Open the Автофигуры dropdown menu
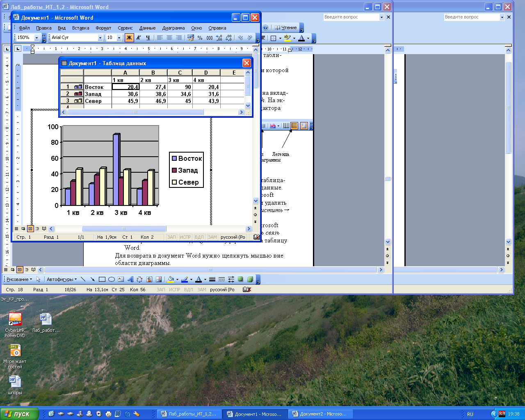Screen dimensions: 525x420 click(x=62, y=279)
